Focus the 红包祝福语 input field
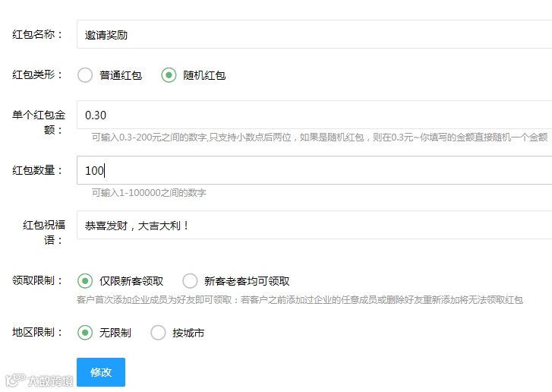This screenshot has height=392, width=552. pyautogui.click(x=314, y=225)
